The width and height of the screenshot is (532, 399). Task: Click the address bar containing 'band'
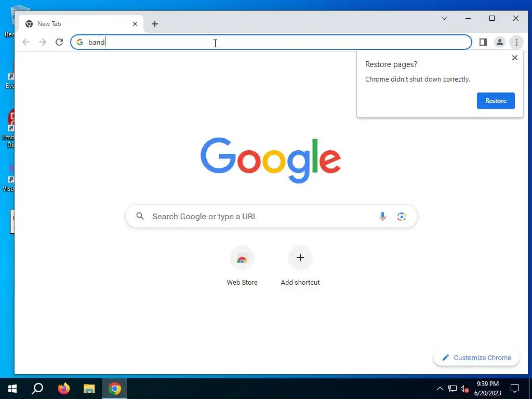(x=271, y=42)
